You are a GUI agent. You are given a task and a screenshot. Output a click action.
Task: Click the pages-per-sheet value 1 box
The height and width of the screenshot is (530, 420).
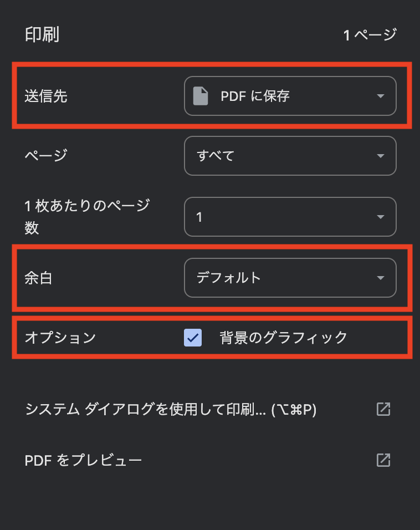point(290,217)
